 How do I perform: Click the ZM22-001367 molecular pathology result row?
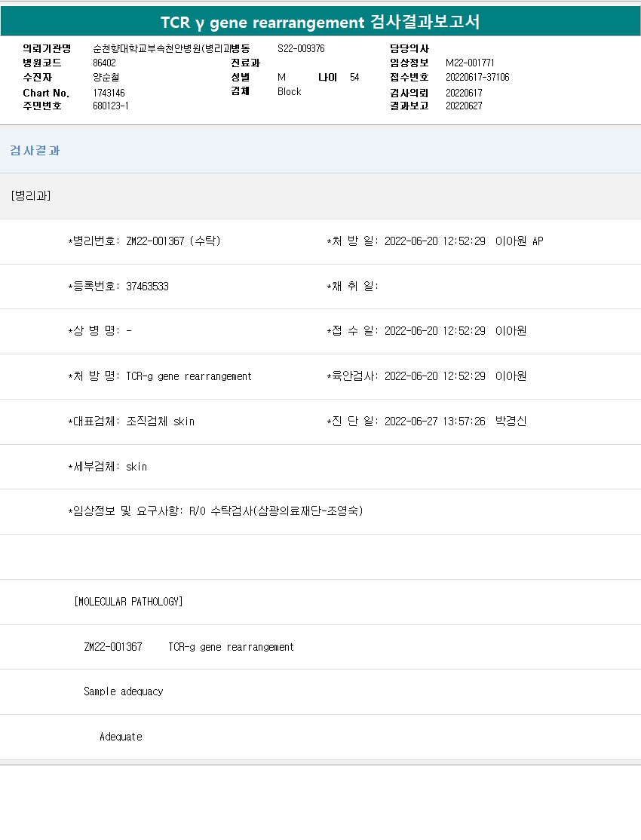pyautogui.click(x=189, y=647)
